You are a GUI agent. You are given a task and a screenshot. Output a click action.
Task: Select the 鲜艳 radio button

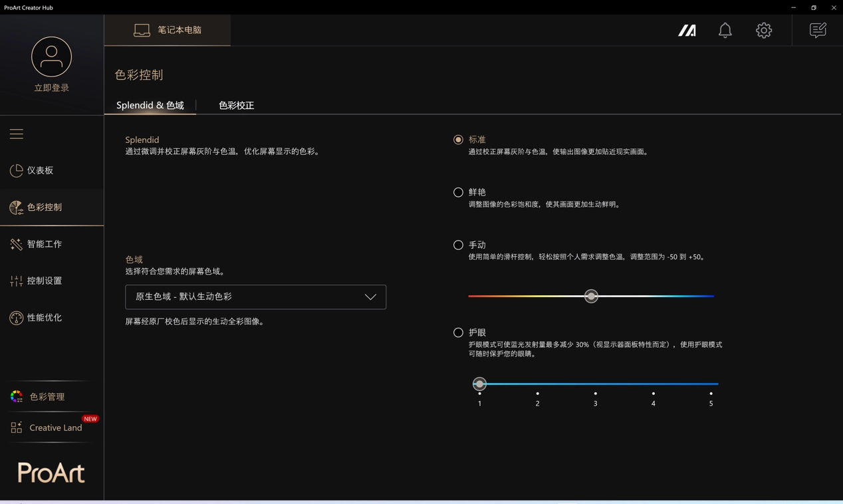458,192
